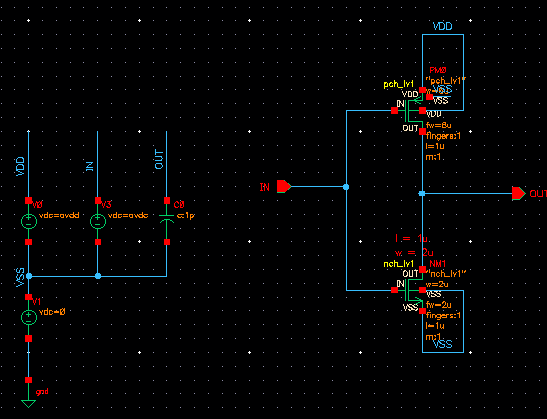Click the bottom terminal of V1 source

point(29,338)
